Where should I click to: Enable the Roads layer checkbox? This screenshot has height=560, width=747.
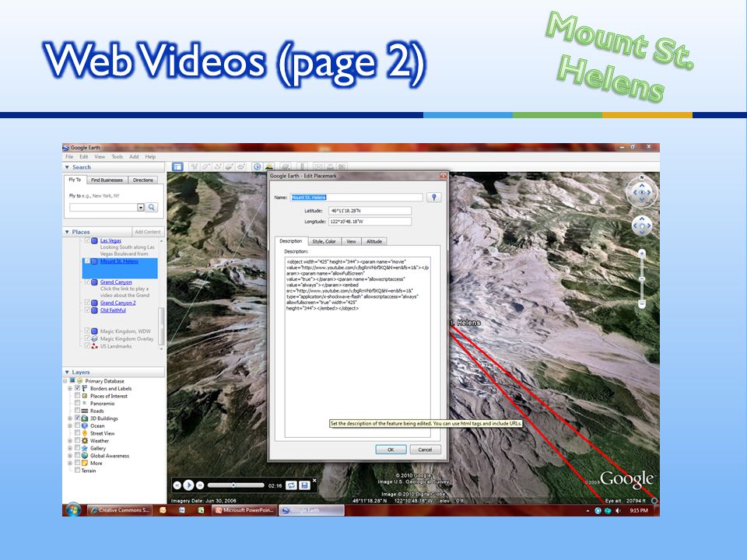77,411
